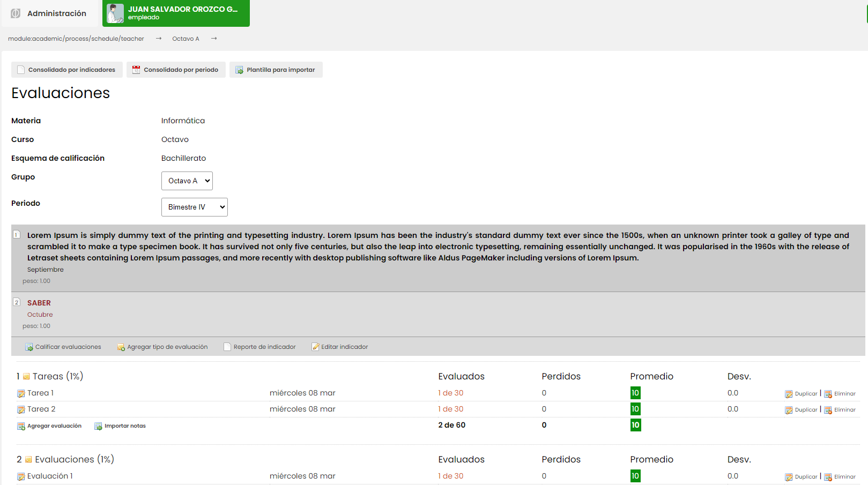Click '1 de 30' for Tarea 1
868x485 pixels.
point(451,393)
